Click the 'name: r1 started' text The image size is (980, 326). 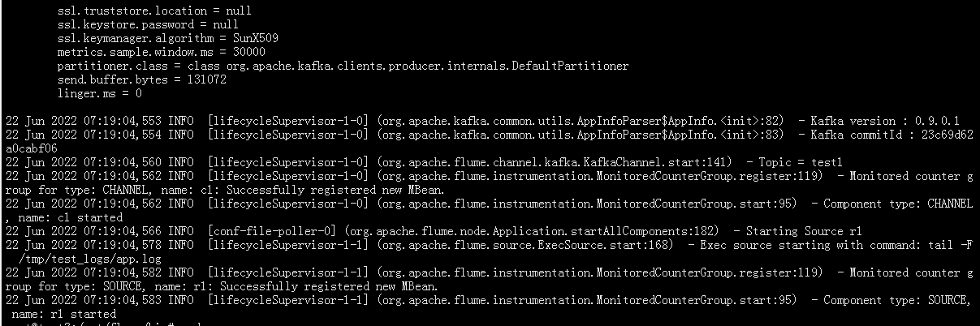point(64,313)
